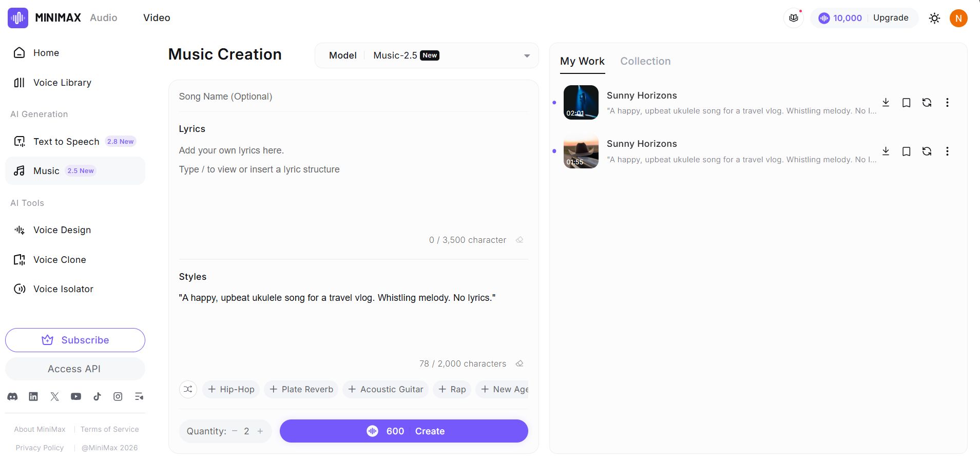This screenshot has width=980, height=460.
Task: Open the Instagram social icon
Action: pyautogui.click(x=118, y=396)
